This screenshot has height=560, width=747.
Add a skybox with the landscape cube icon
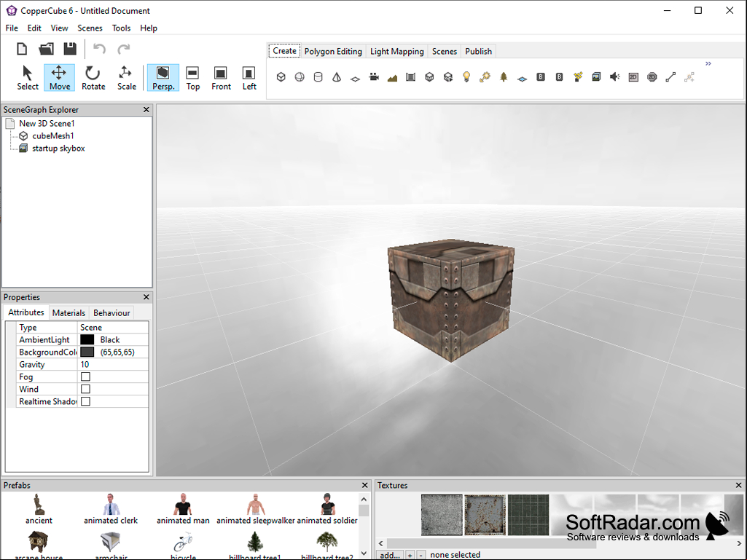pos(596,76)
